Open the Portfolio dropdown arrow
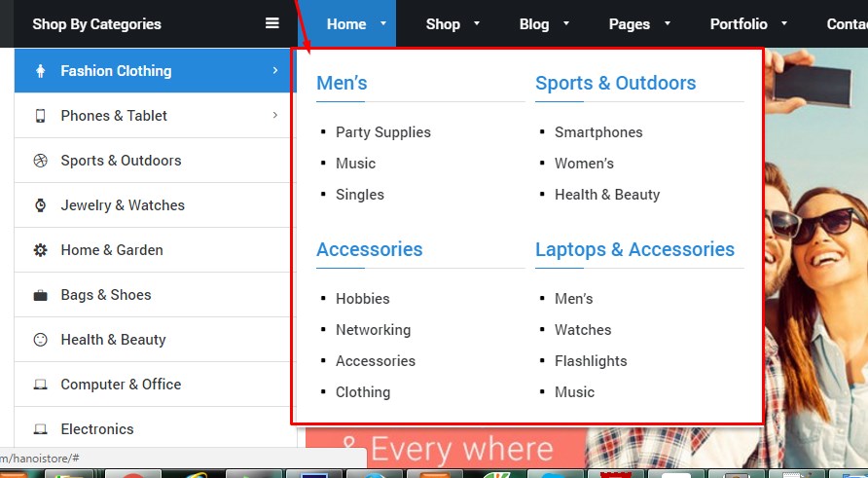868x478 pixels. coord(784,23)
